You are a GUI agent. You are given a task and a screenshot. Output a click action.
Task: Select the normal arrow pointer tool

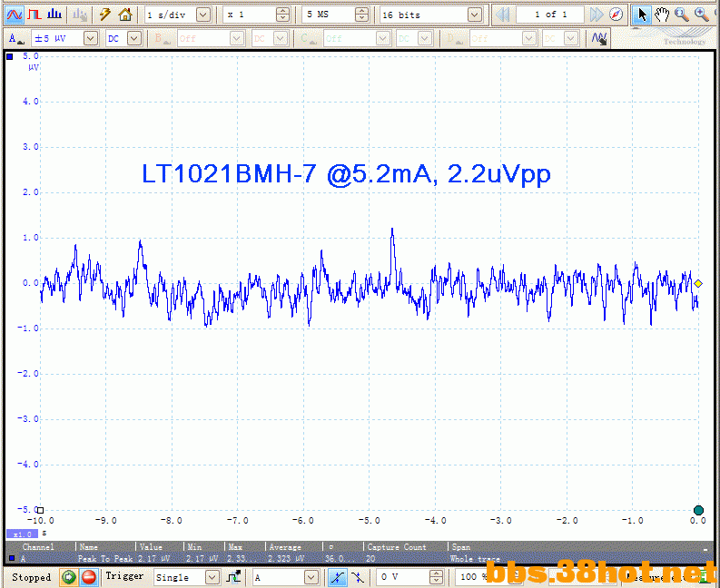tap(642, 15)
